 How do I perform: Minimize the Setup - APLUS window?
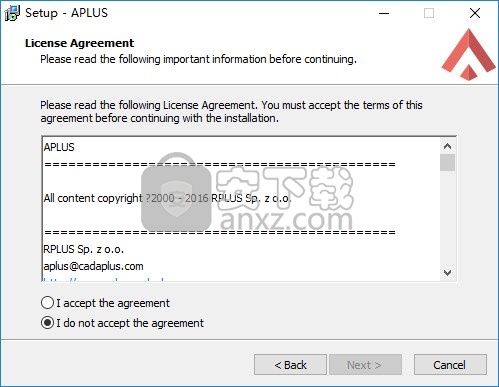pyautogui.click(x=384, y=13)
